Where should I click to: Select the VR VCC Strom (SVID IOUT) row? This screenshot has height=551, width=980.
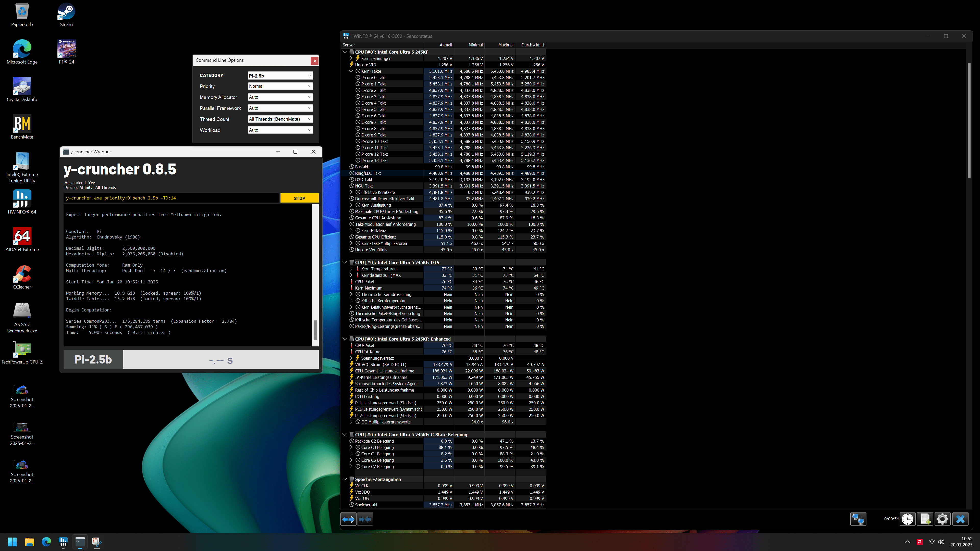pyautogui.click(x=443, y=364)
